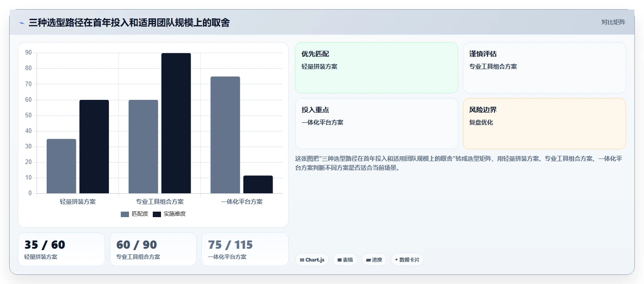
Task: Click the Chart.js tag chip
Action: (x=312, y=260)
